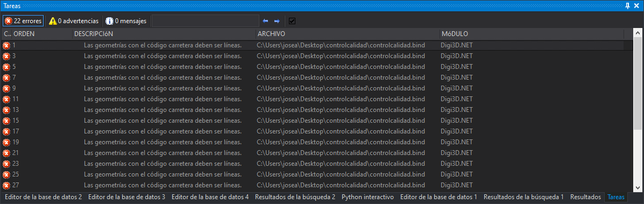The image size is (644, 204).
Task: Click the next task right arrow icon
Action: (277, 21)
